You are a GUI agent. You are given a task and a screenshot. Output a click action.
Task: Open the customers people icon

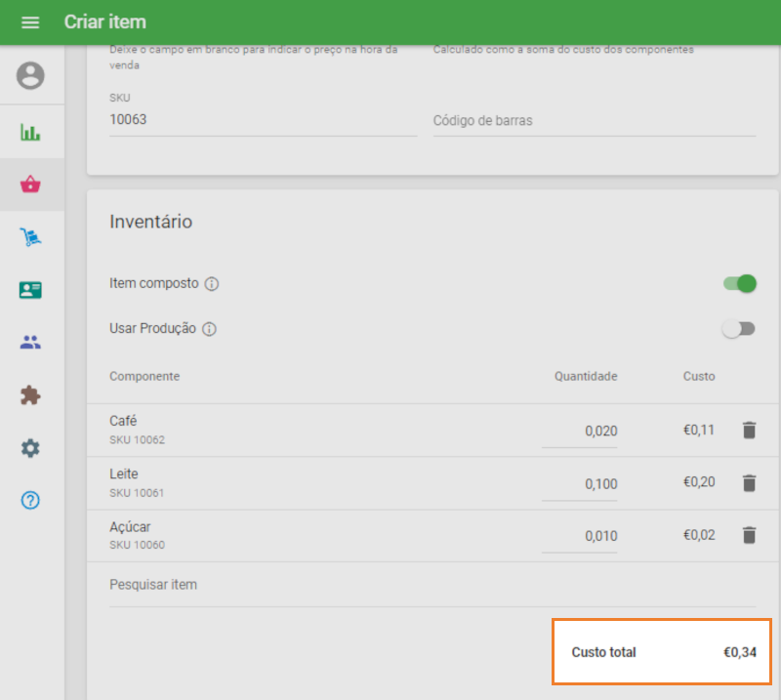click(x=30, y=343)
